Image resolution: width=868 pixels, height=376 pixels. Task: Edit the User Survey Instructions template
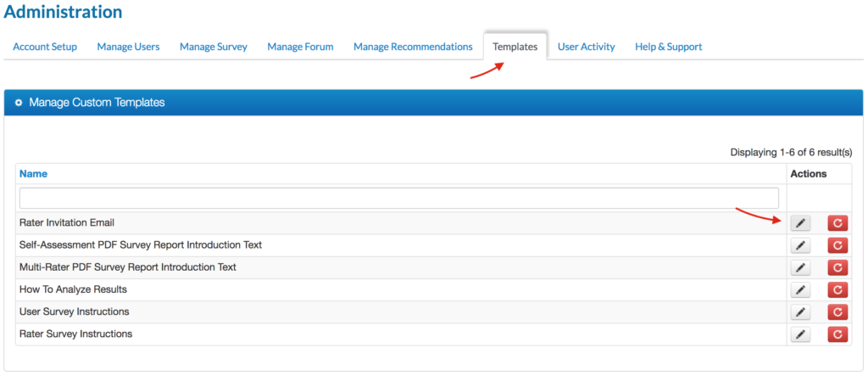tap(800, 312)
